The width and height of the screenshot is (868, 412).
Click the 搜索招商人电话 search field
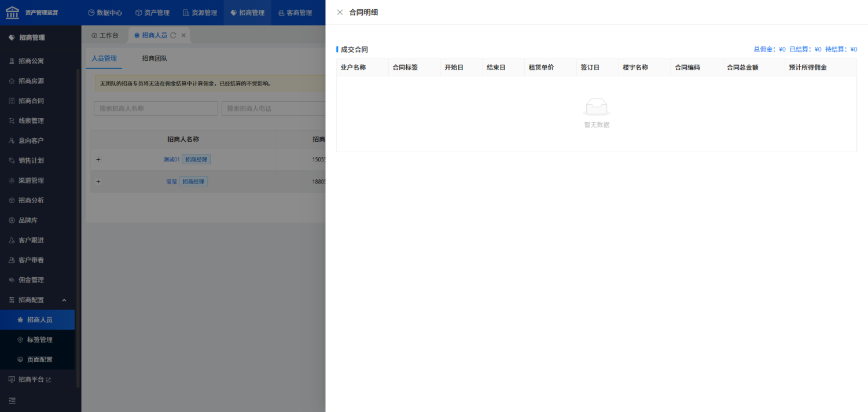click(x=274, y=108)
